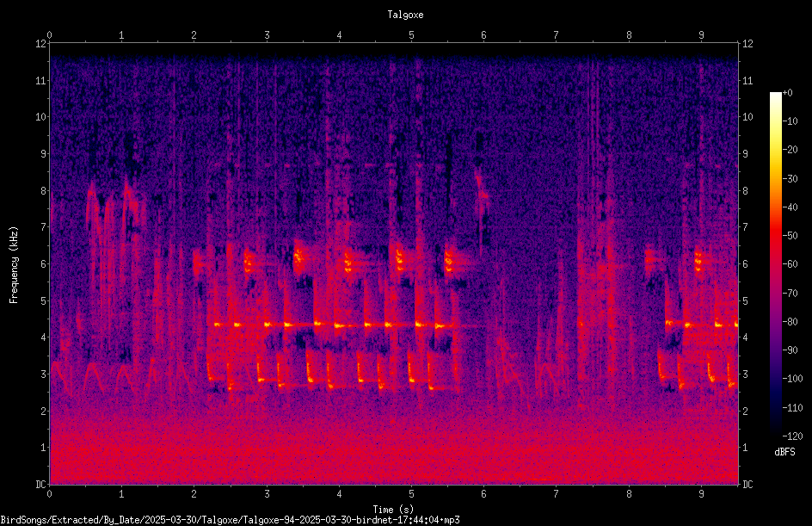Click the dBFS color gradient bar

click(775, 264)
